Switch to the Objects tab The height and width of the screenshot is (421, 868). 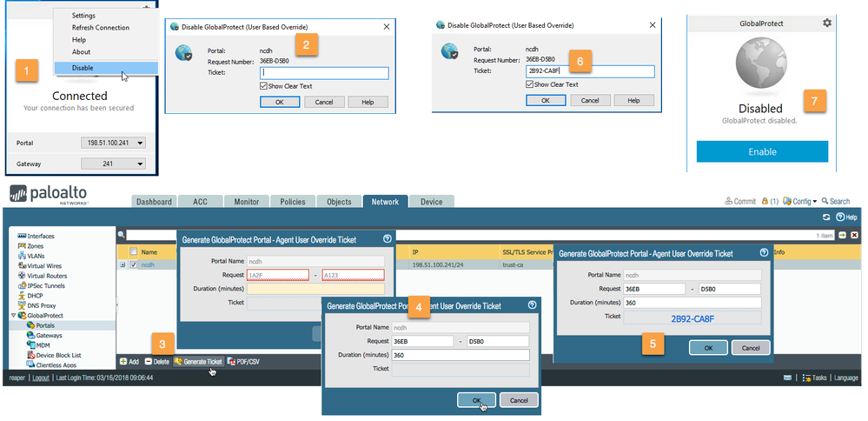(340, 202)
